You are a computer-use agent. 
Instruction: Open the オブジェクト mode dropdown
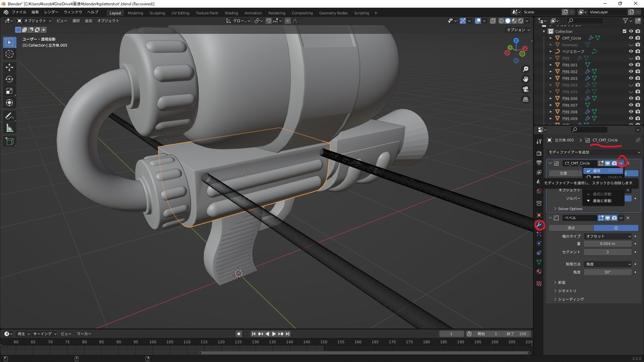tap(34, 21)
